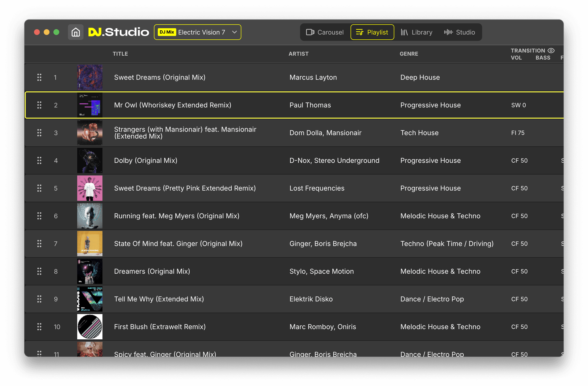The height and width of the screenshot is (386, 588).
Task: Click the Dolby track artwork
Action: click(x=90, y=161)
